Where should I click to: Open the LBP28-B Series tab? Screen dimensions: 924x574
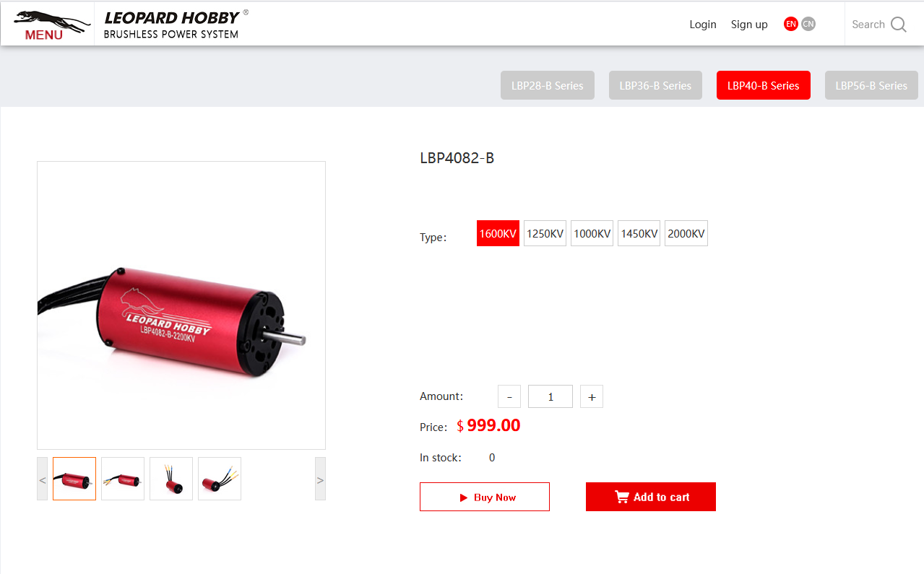(x=548, y=85)
